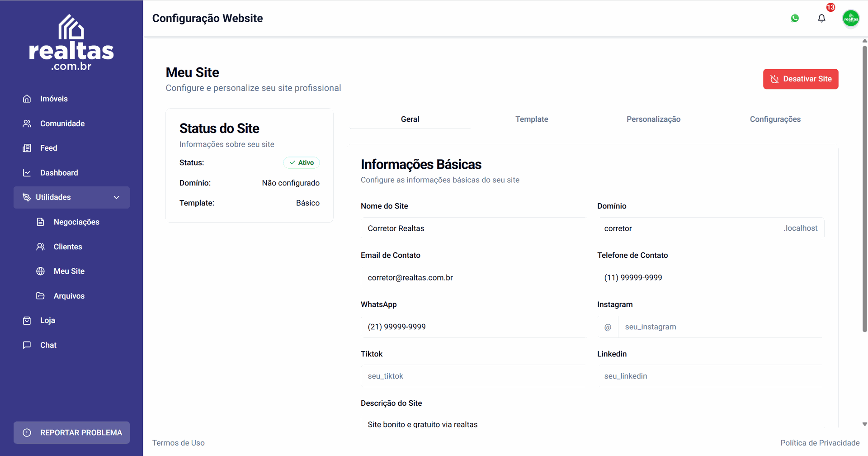Click the Meu Site globe icon
Screen dimensions: 868x456
pos(41,271)
